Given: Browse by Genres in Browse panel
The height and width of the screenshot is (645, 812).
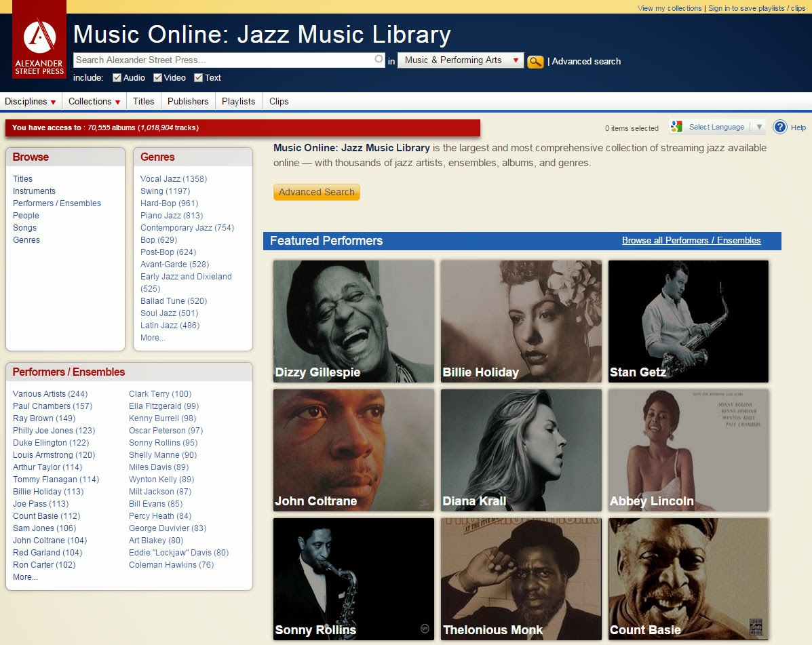Looking at the screenshot, I should point(26,239).
